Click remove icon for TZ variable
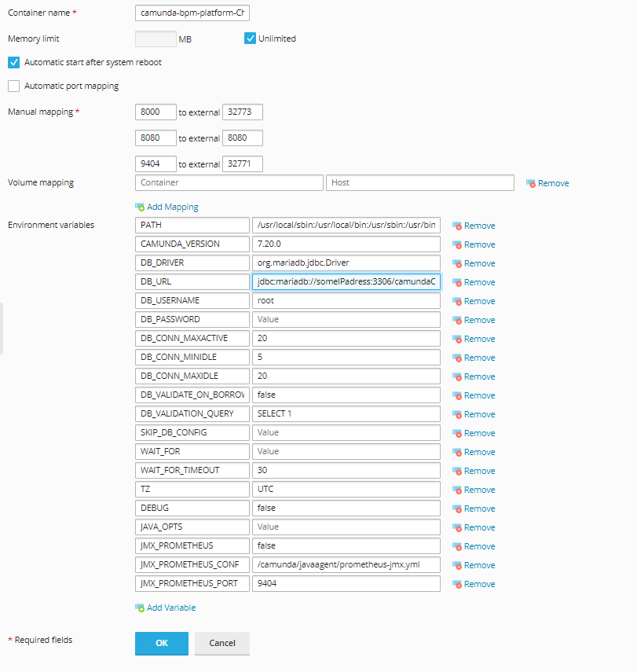 [x=456, y=490]
